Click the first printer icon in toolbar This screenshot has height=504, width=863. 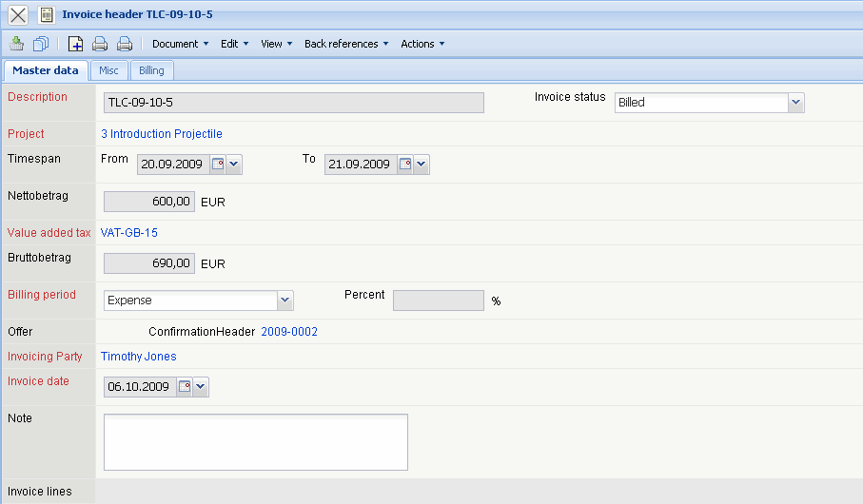click(100, 44)
